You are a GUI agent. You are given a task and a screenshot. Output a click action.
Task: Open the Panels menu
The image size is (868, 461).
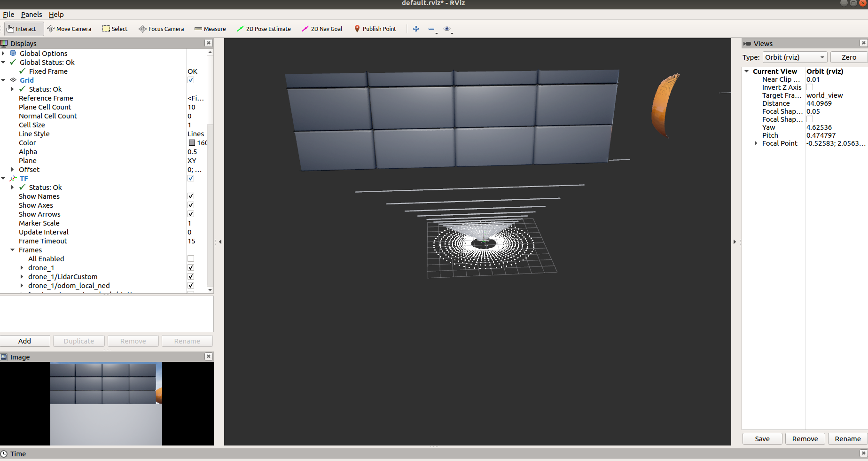click(31, 15)
